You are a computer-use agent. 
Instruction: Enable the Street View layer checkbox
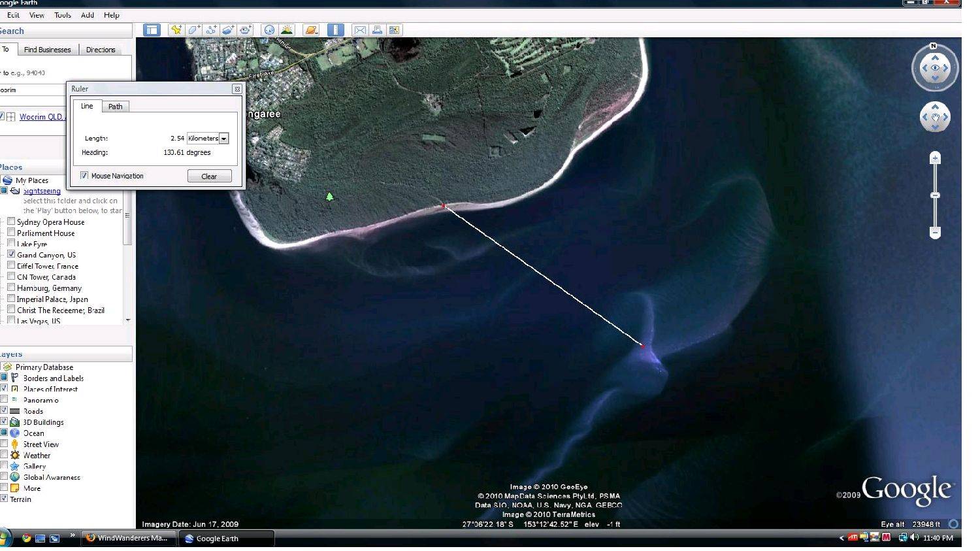[4, 444]
